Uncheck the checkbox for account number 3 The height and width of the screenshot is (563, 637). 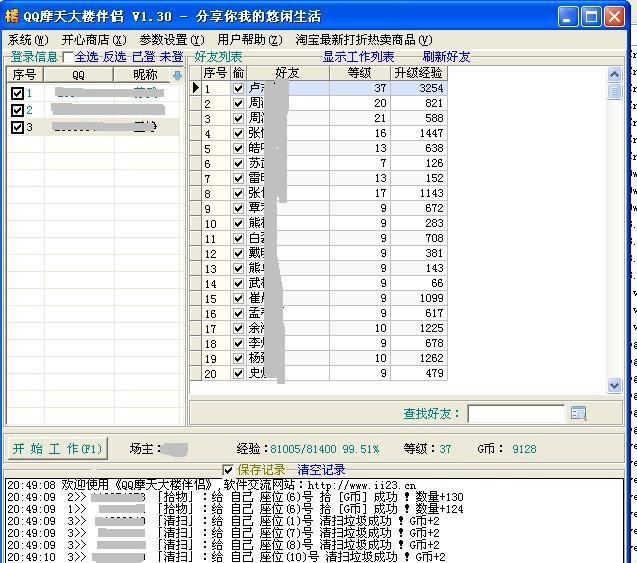[17, 127]
